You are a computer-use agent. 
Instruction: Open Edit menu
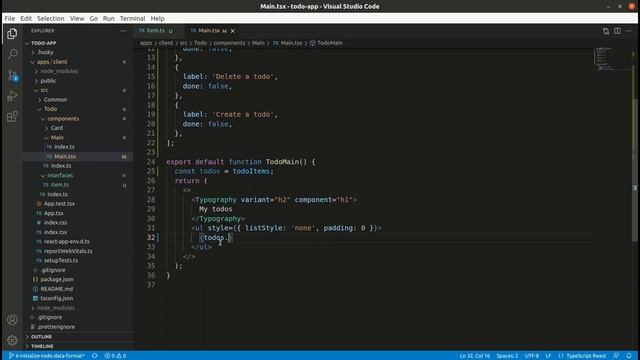[26, 18]
